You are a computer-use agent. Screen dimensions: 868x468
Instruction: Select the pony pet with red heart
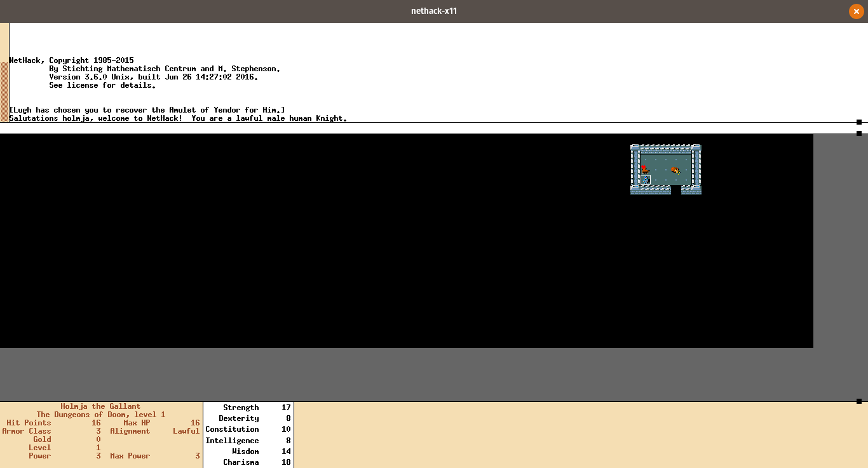click(645, 170)
